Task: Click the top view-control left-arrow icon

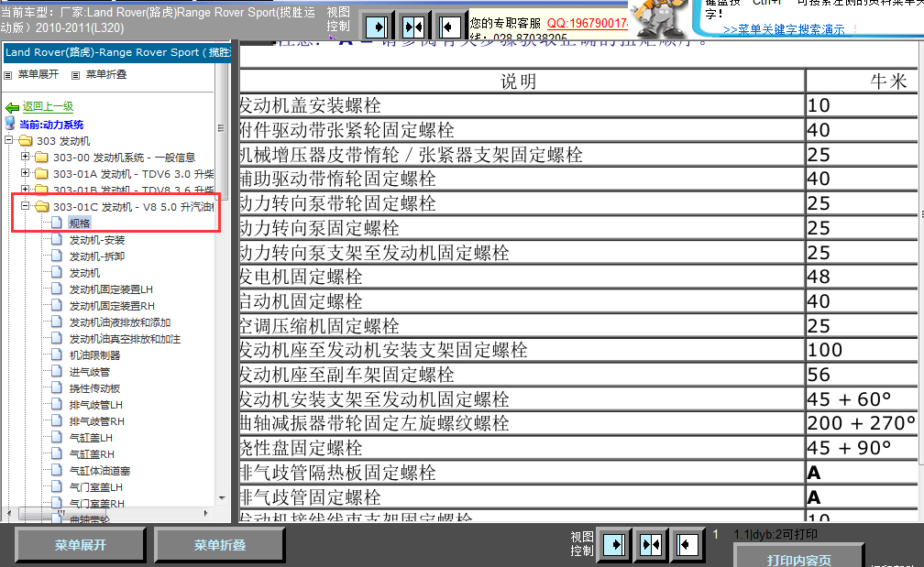Action: (449, 27)
